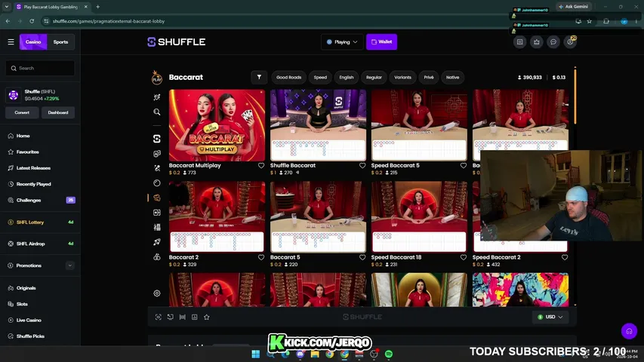The height and width of the screenshot is (362, 644).
Task: Go to Home in sidebar
Action: tap(23, 136)
